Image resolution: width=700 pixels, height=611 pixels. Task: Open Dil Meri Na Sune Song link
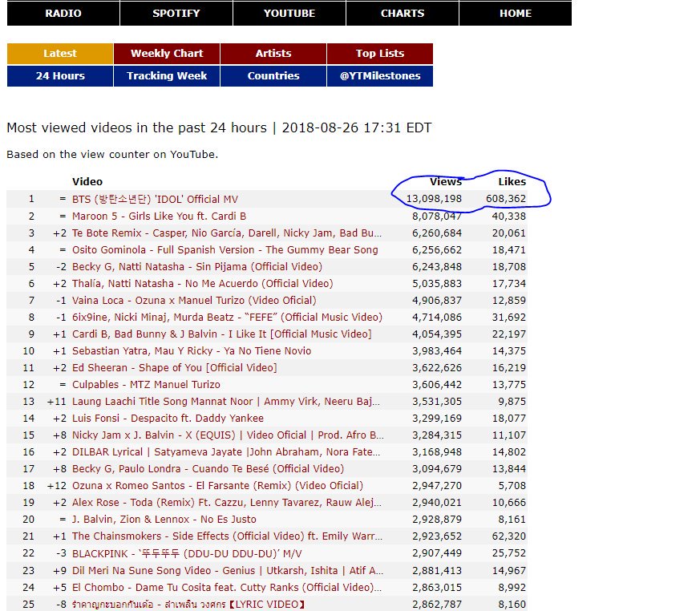pyautogui.click(x=227, y=571)
